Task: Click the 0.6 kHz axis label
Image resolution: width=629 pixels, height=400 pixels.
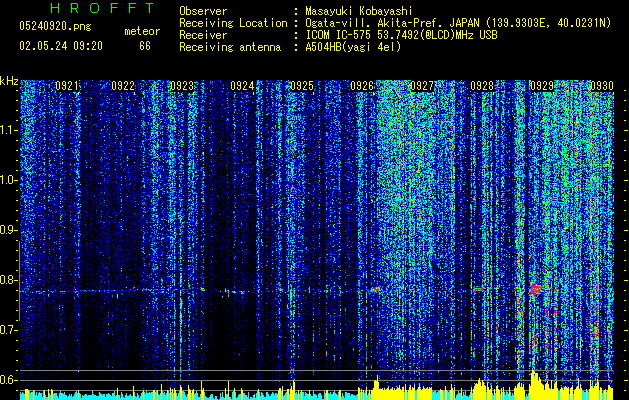Action: click(x=8, y=380)
